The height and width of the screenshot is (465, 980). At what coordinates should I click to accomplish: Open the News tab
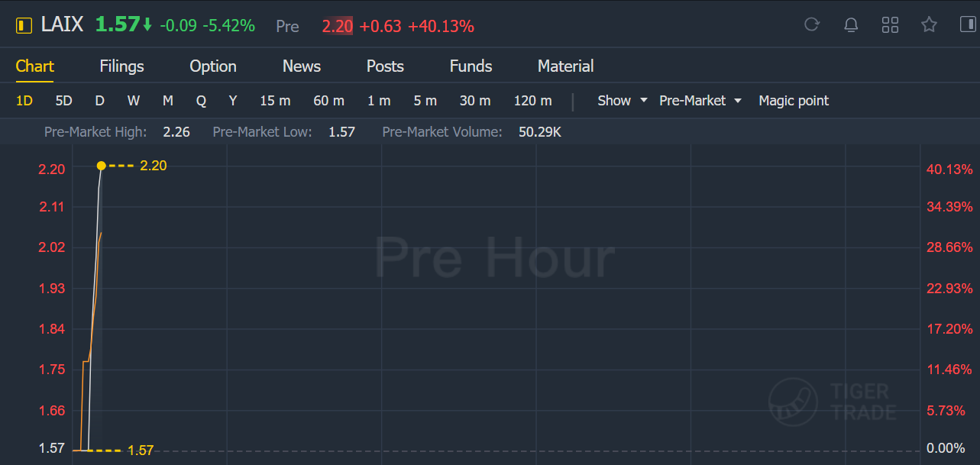301,66
